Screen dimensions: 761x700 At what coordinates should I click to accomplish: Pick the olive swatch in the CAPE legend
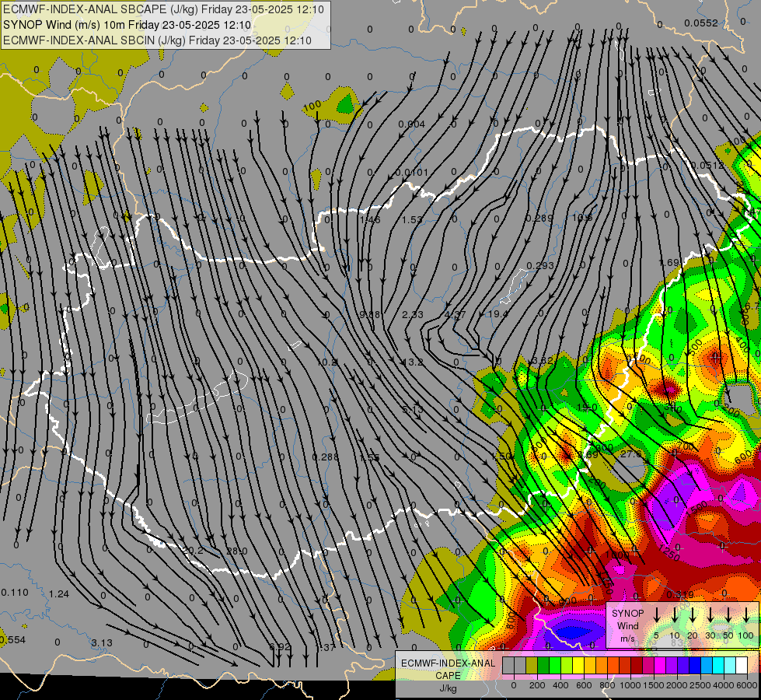point(532,666)
